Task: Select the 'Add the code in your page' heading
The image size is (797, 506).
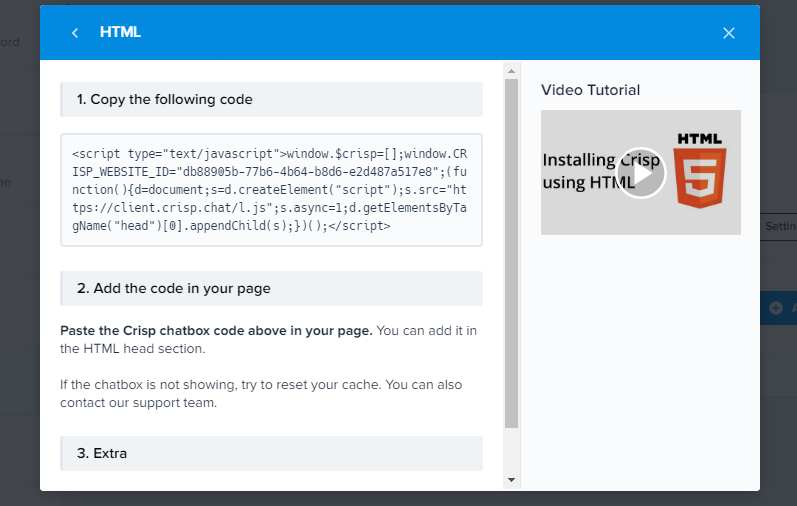Action: pos(174,288)
